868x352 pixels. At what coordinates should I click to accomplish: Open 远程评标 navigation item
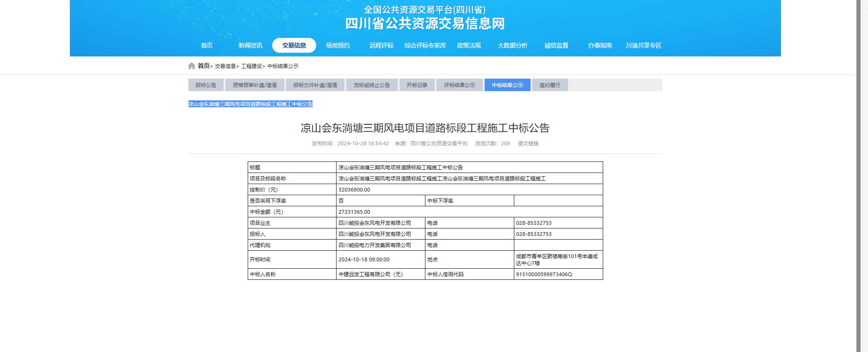(x=381, y=45)
